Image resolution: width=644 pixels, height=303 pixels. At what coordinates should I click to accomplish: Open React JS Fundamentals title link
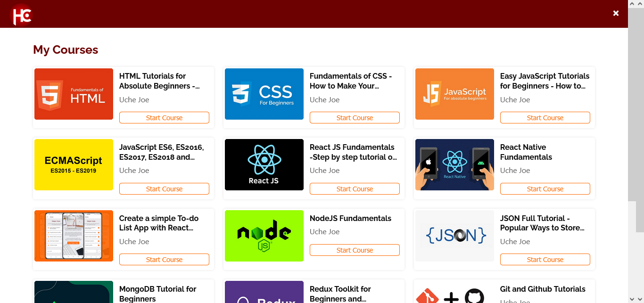[x=353, y=152]
